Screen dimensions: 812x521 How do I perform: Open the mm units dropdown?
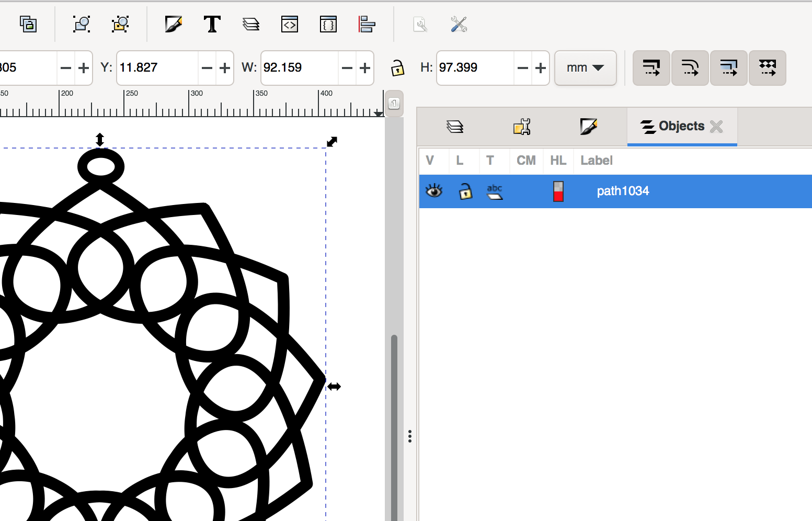(585, 68)
